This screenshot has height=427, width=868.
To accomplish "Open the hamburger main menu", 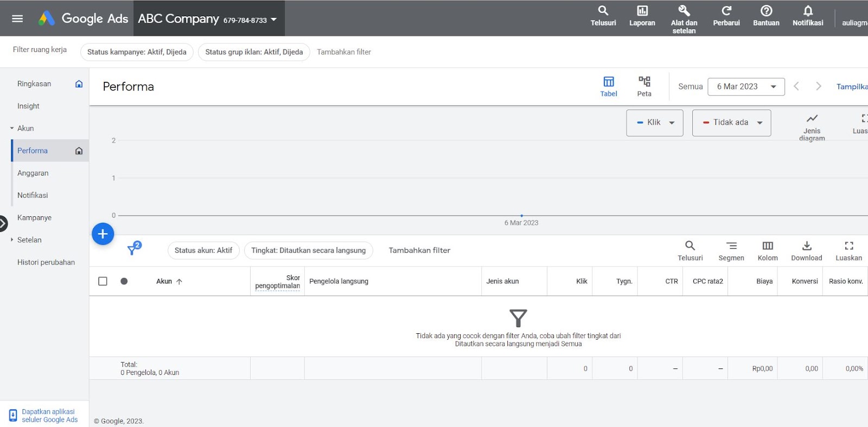I will point(17,18).
